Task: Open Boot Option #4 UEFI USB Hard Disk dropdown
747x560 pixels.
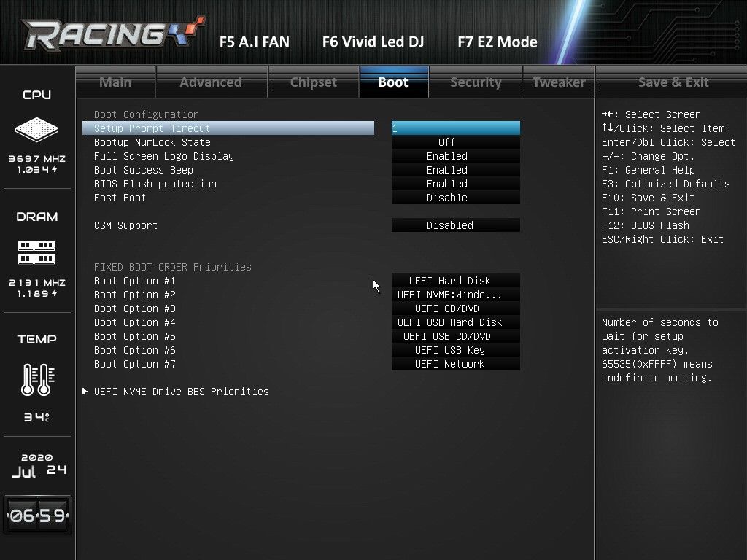Action: [456, 322]
